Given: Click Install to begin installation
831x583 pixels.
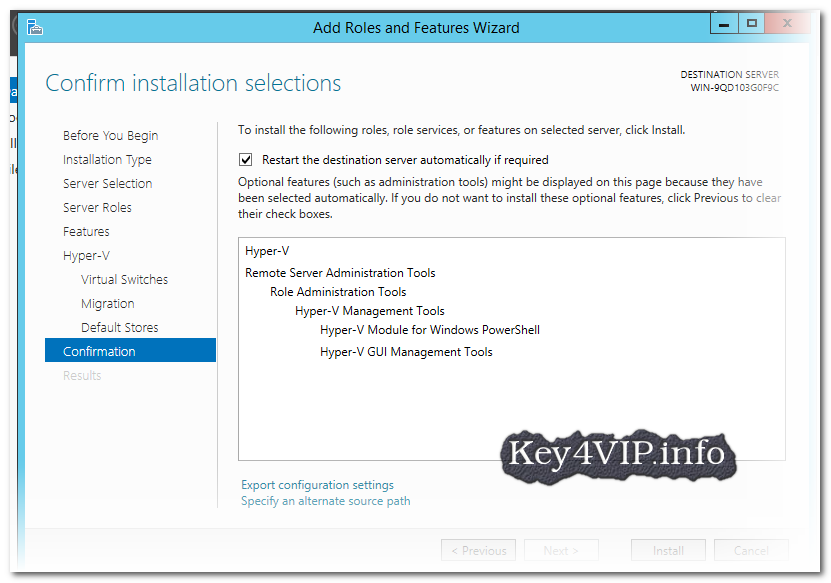Looking at the screenshot, I should point(668,551).
